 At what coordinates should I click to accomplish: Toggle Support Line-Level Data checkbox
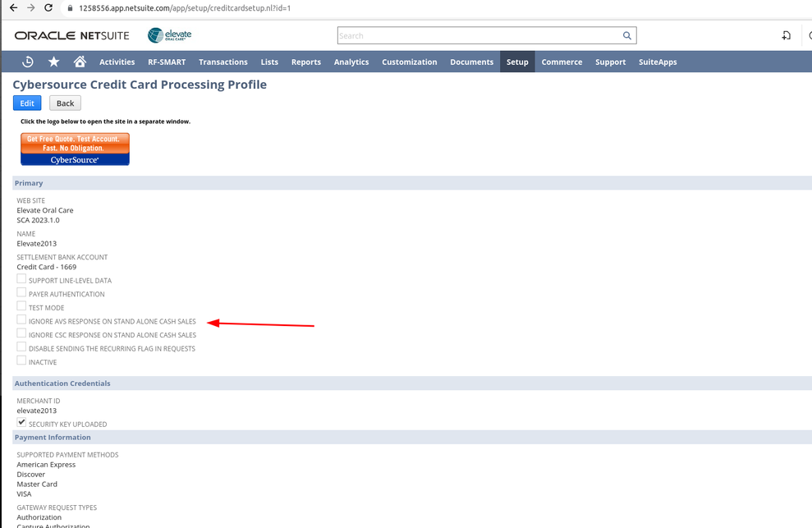click(x=21, y=279)
